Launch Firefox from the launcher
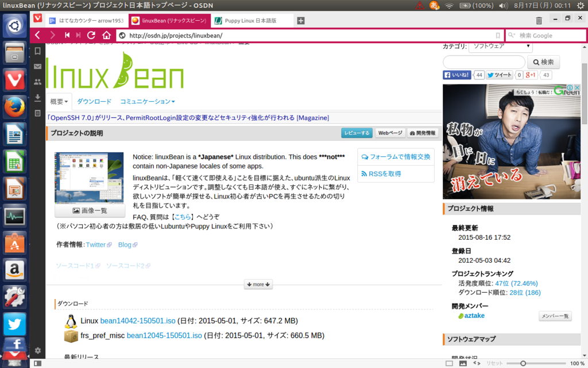Image resolution: width=588 pixels, height=368 pixels. click(14, 106)
